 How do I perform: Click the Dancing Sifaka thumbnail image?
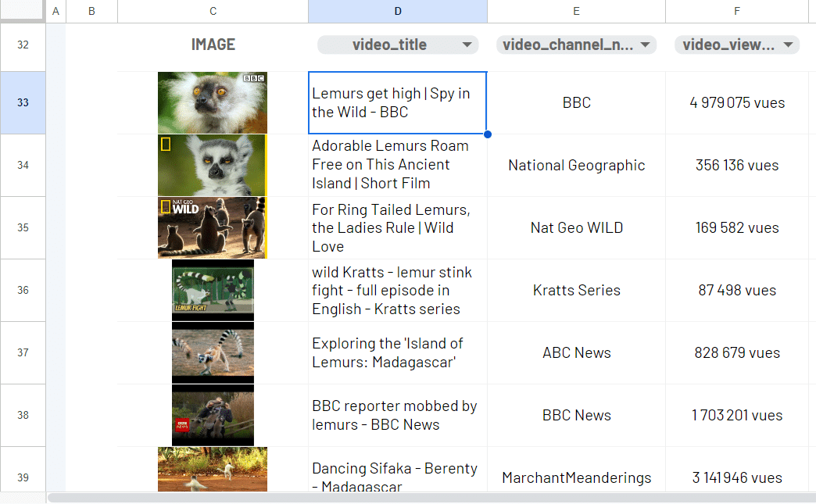tap(213, 469)
